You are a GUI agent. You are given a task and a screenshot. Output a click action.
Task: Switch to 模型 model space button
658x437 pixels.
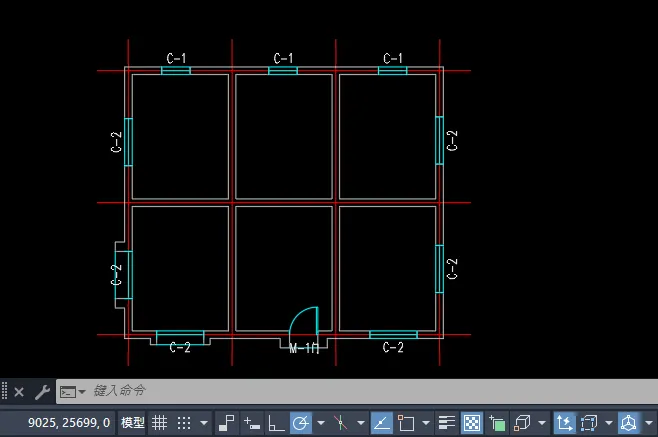pos(133,423)
